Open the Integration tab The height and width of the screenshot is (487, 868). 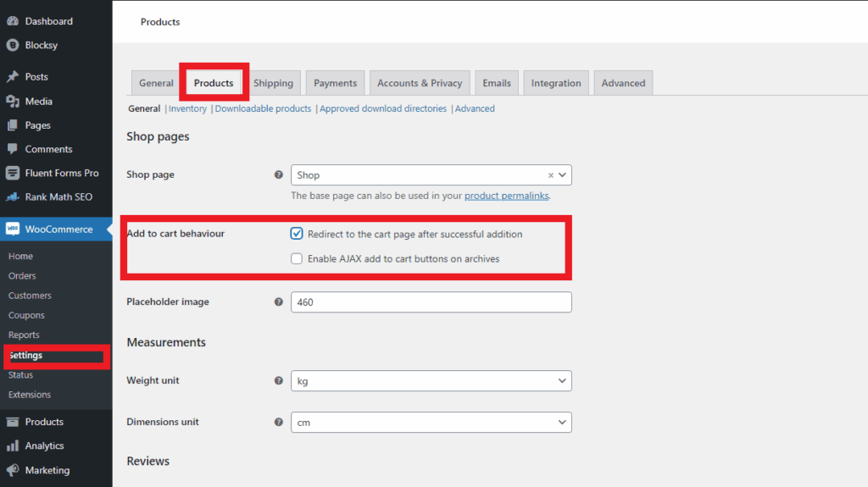pyautogui.click(x=556, y=83)
